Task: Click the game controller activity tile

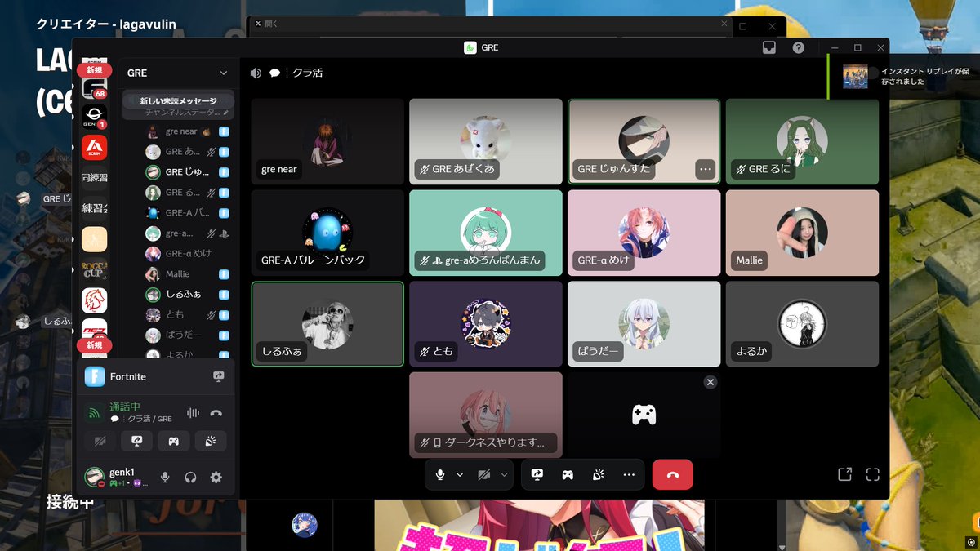Action: click(644, 415)
